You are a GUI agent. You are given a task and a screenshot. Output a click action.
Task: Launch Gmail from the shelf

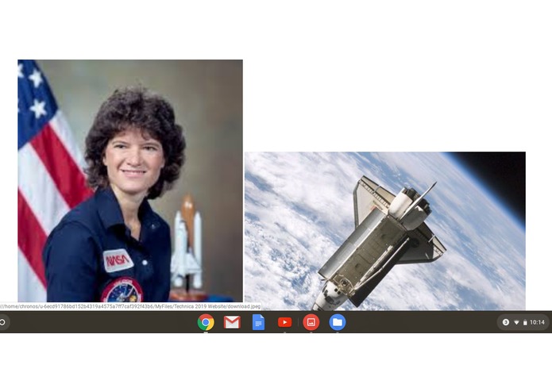tap(232, 322)
